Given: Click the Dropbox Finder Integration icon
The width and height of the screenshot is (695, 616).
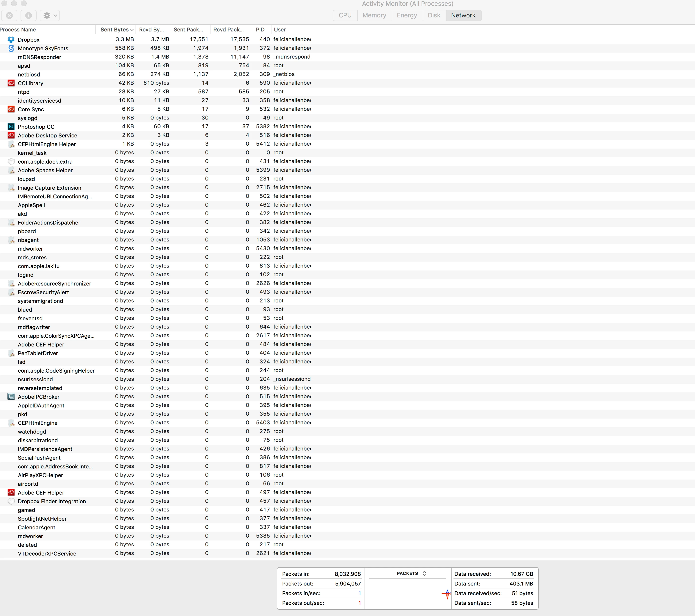Looking at the screenshot, I should pyautogui.click(x=11, y=501).
